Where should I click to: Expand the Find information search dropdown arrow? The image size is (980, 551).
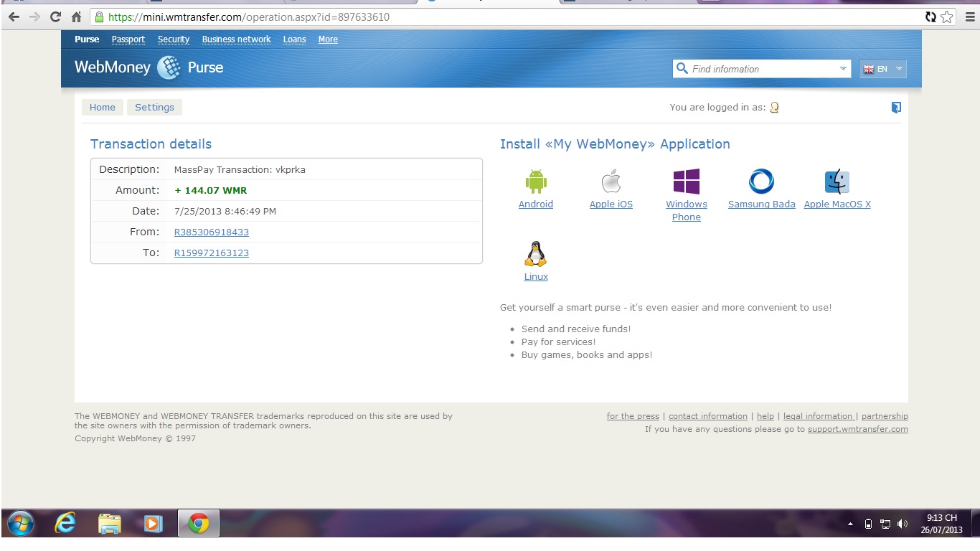(x=843, y=69)
